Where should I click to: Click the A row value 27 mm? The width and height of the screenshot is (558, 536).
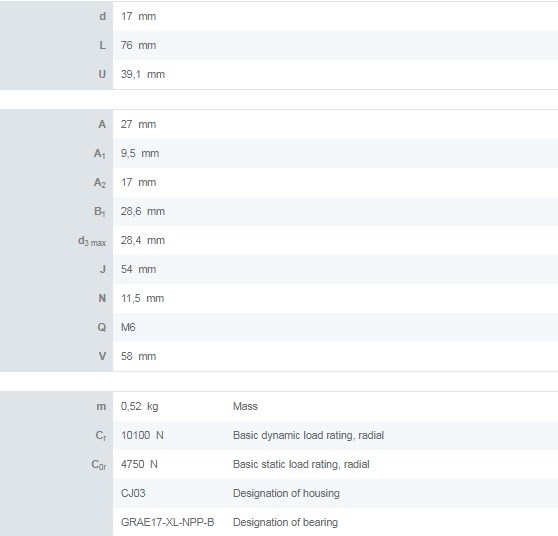(138, 124)
